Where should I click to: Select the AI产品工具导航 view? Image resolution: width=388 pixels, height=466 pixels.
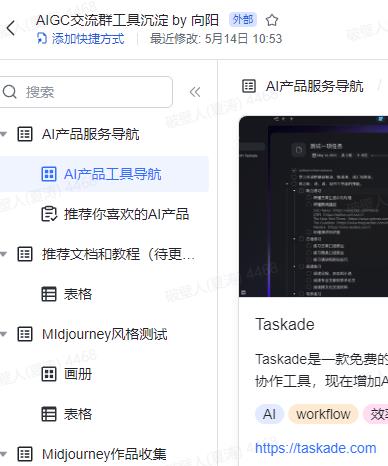[x=113, y=174]
